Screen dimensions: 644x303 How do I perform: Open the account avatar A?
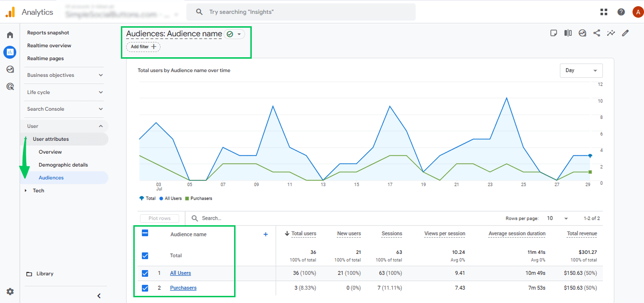click(x=637, y=12)
